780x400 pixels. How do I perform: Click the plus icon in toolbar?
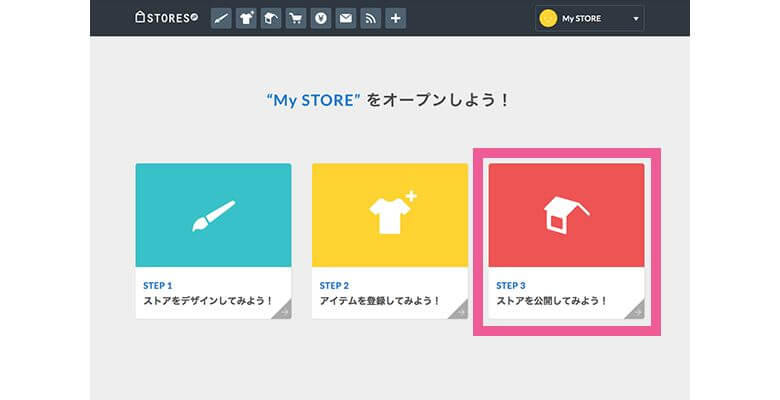pyautogui.click(x=396, y=18)
